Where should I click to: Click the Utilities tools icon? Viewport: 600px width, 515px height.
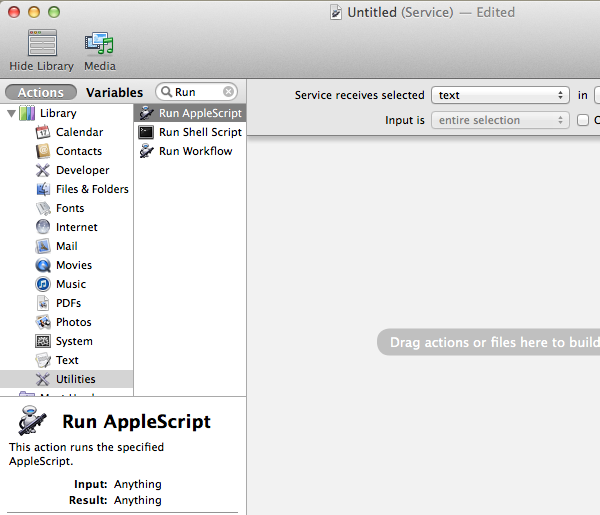point(43,379)
